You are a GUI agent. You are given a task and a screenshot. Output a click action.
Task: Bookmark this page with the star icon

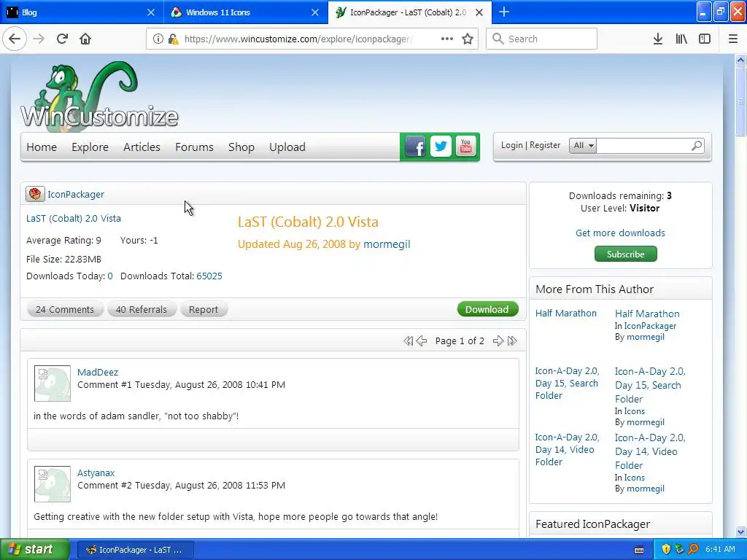[x=468, y=39]
